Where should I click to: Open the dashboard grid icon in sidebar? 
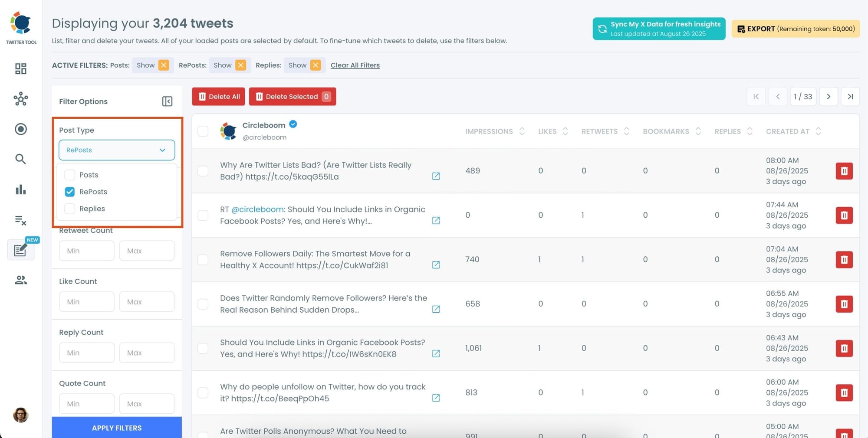tap(21, 69)
